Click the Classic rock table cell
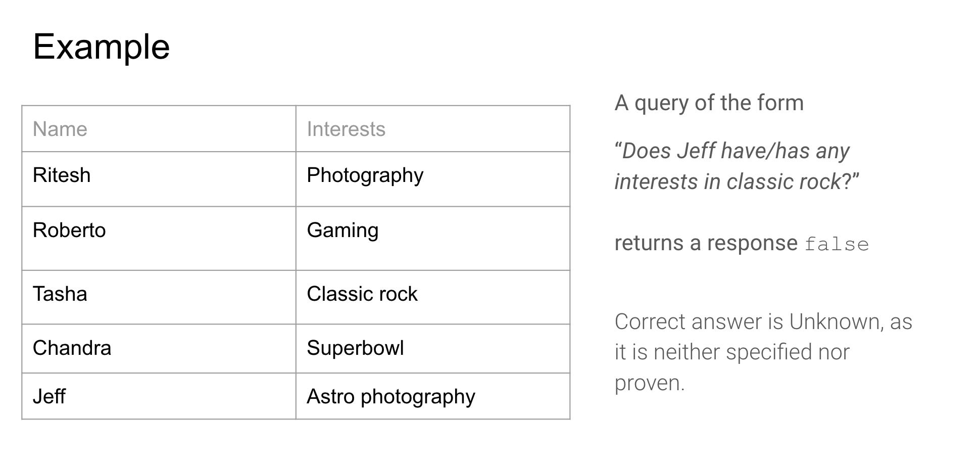The height and width of the screenshot is (463, 980). click(x=433, y=297)
